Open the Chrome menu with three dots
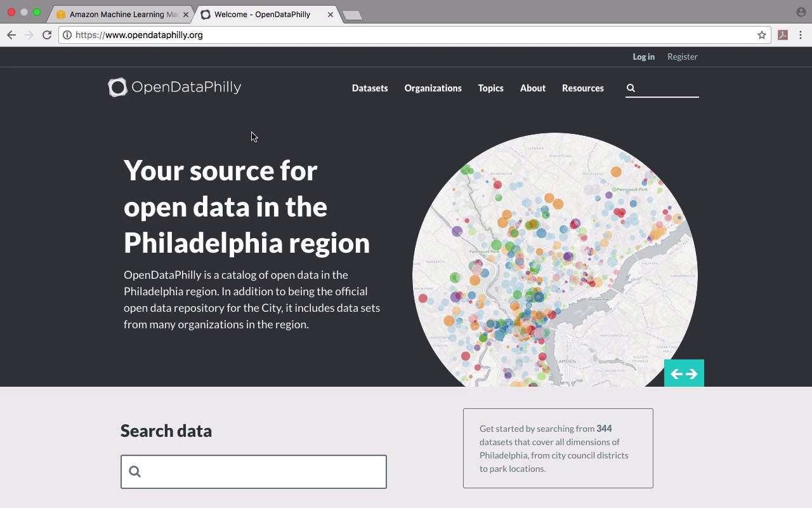 (x=801, y=35)
